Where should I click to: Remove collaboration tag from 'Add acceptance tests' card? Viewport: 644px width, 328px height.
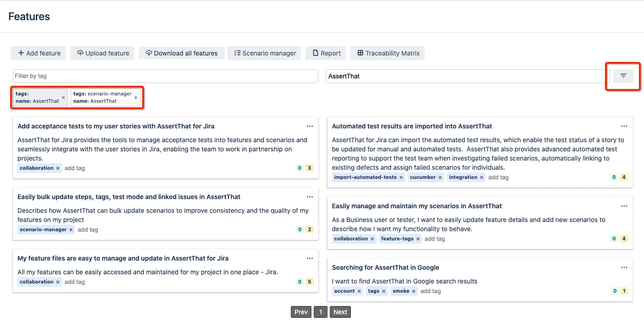tap(58, 168)
